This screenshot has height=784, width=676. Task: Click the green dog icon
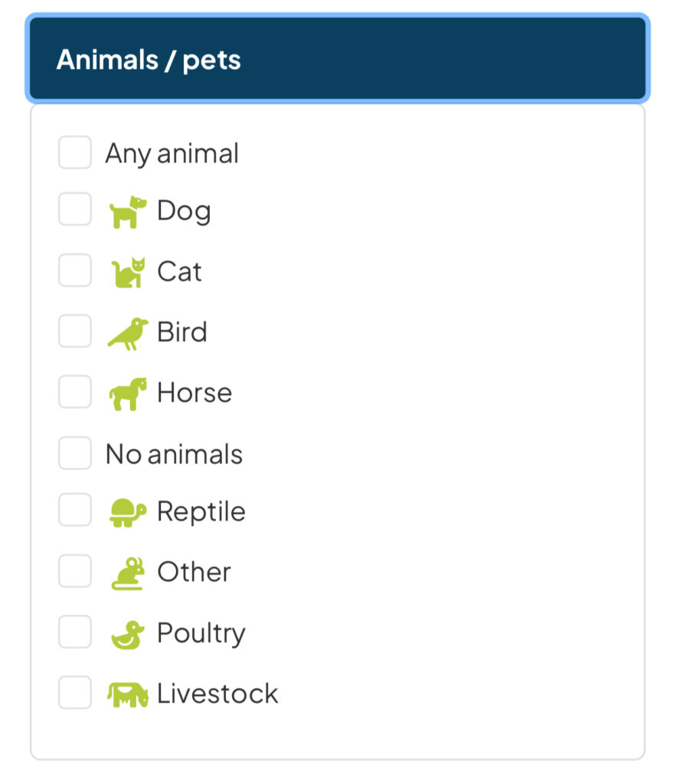click(127, 211)
